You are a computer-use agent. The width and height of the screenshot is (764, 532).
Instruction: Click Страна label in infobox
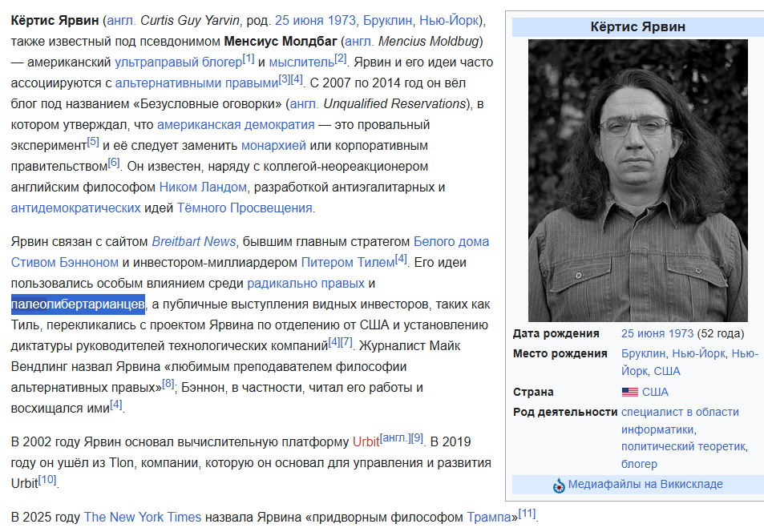click(533, 392)
